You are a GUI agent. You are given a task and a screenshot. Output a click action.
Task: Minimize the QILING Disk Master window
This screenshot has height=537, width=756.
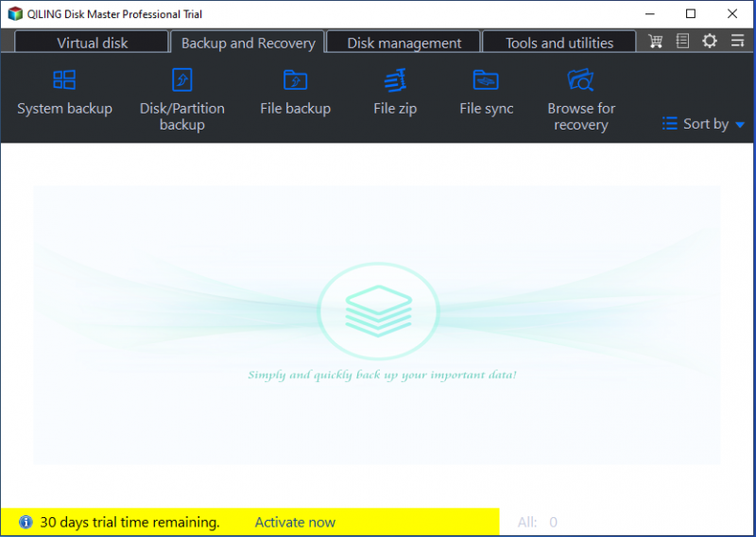(650, 14)
